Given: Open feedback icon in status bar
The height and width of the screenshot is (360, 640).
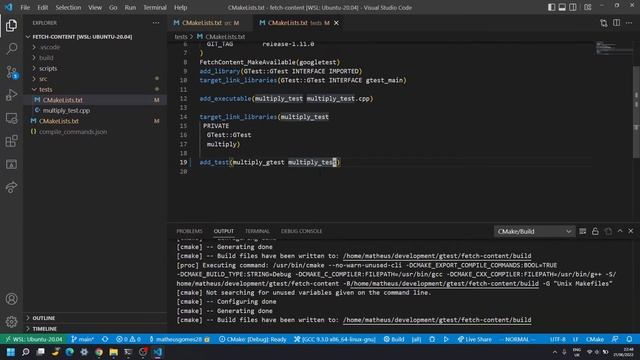Looking at the screenshot, I should click(615, 339).
